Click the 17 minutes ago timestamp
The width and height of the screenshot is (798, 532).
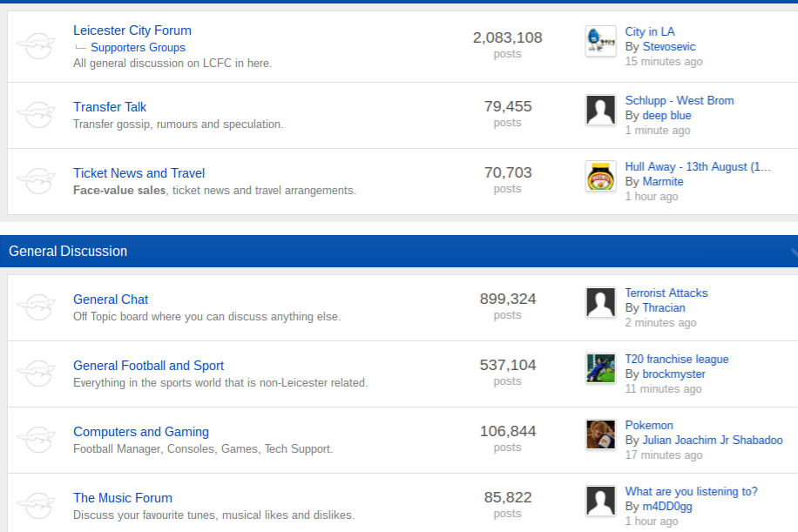[664, 455]
